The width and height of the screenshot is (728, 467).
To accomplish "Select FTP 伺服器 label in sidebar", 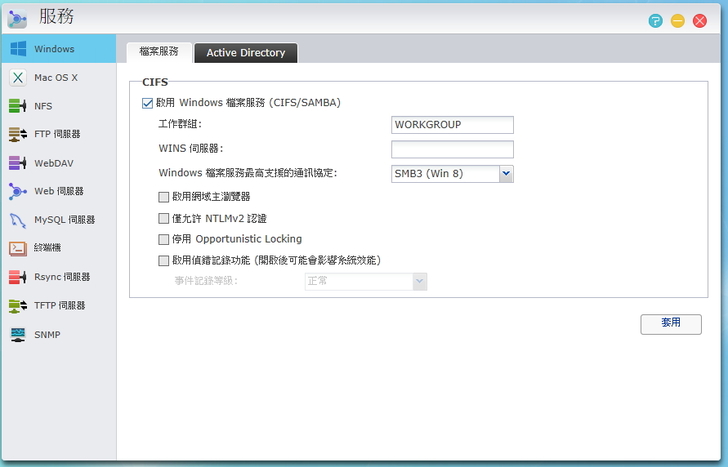I will point(57,134).
